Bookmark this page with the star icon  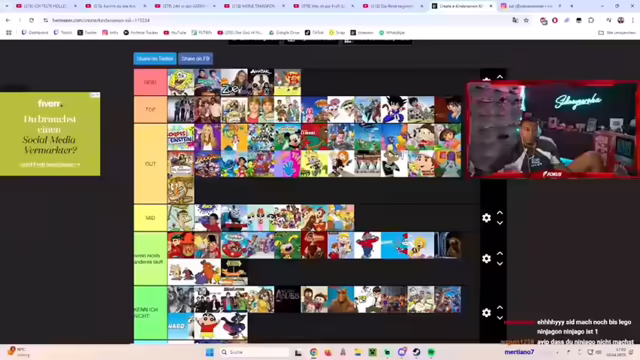pyautogui.click(x=526, y=20)
